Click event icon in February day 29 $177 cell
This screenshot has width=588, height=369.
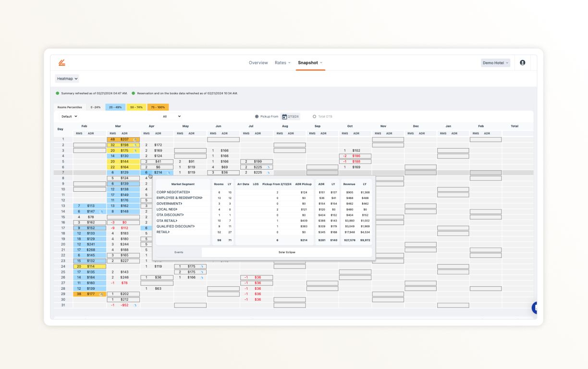coord(101,294)
